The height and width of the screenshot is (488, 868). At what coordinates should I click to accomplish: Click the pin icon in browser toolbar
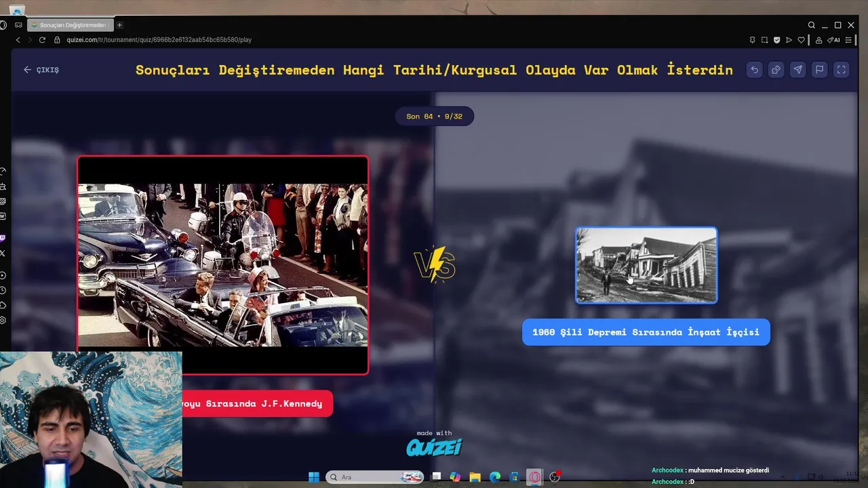(752, 40)
